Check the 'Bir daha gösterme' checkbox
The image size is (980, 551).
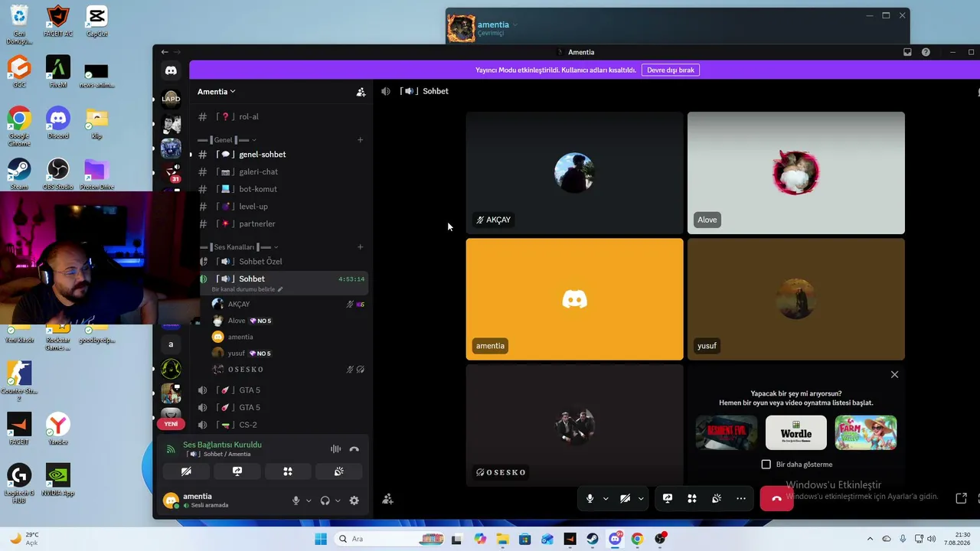[766, 465]
